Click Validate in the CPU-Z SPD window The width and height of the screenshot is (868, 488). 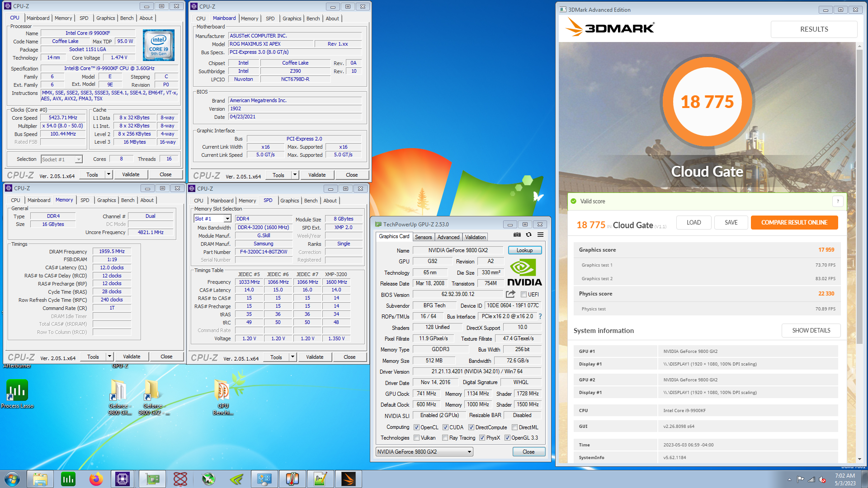[x=315, y=357]
